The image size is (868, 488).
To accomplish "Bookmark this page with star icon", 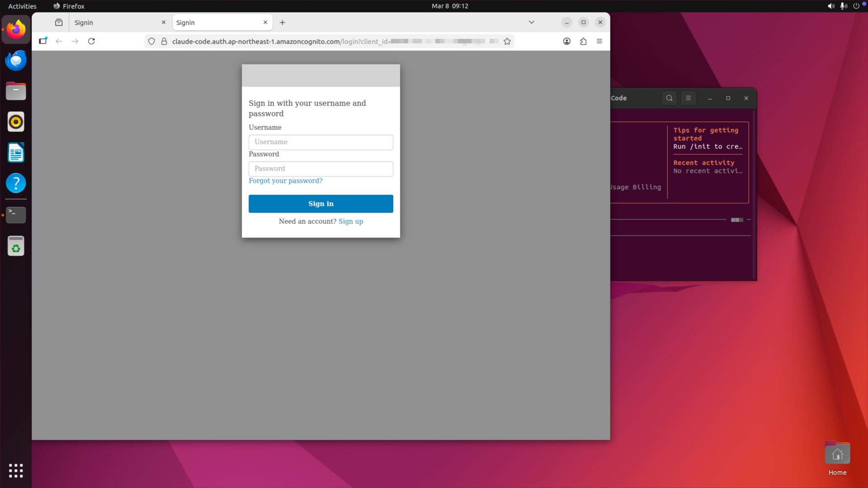I will tap(507, 41).
